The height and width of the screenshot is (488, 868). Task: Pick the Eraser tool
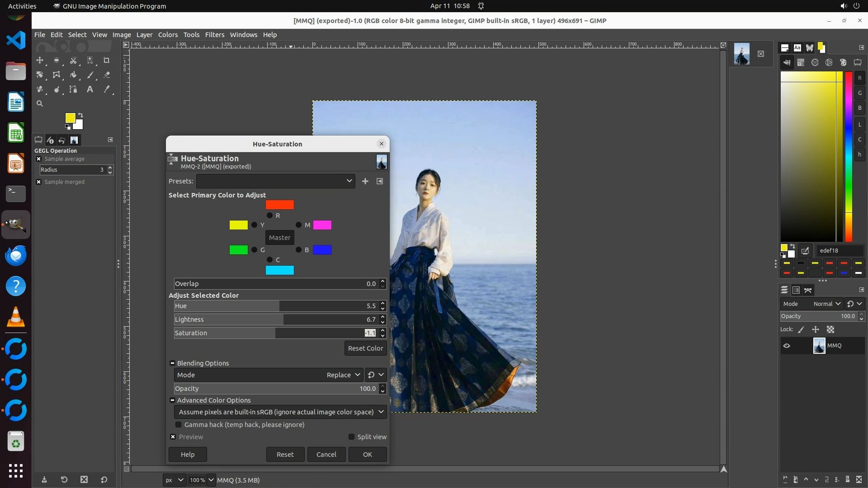click(107, 75)
